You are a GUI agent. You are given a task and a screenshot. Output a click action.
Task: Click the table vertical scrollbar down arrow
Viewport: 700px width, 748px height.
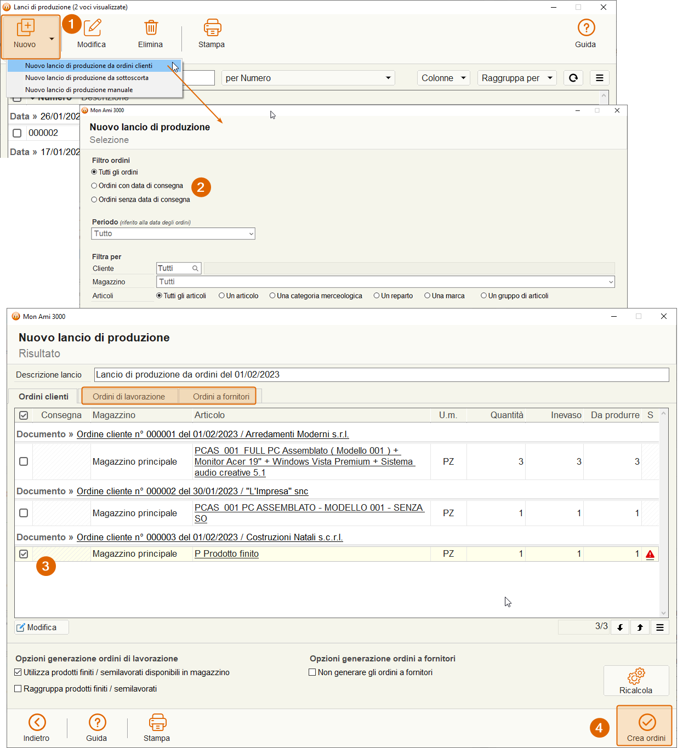(664, 613)
